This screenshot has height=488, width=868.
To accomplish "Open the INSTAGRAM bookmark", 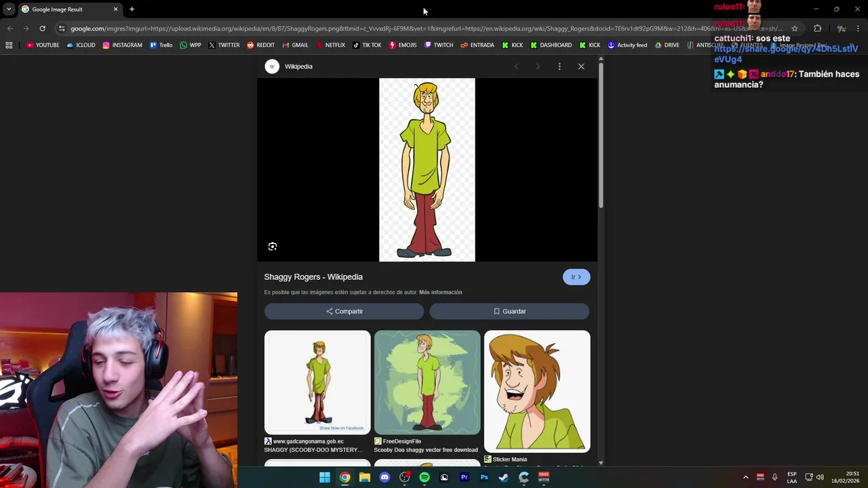I will click(x=122, y=45).
